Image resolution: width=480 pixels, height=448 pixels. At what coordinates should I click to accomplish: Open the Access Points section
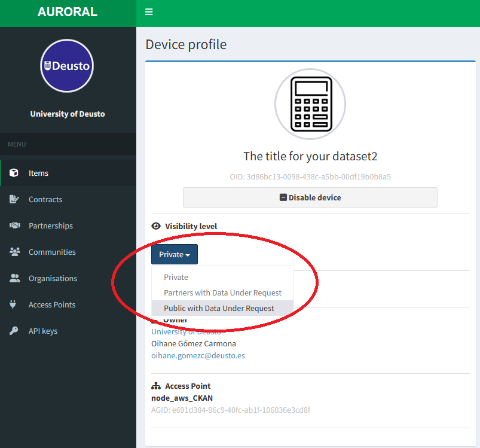click(68, 304)
